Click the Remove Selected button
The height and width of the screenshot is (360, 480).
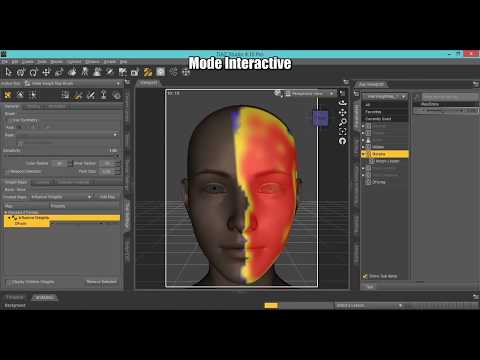coord(101,282)
